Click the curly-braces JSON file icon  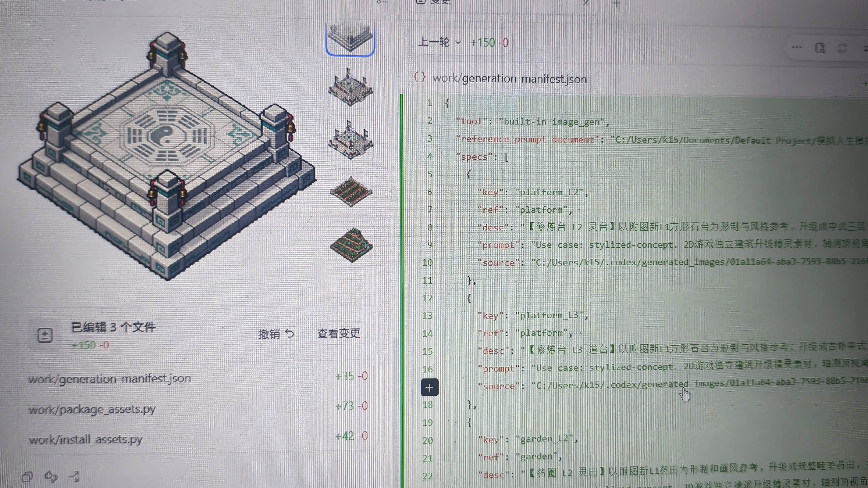tap(420, 78)
